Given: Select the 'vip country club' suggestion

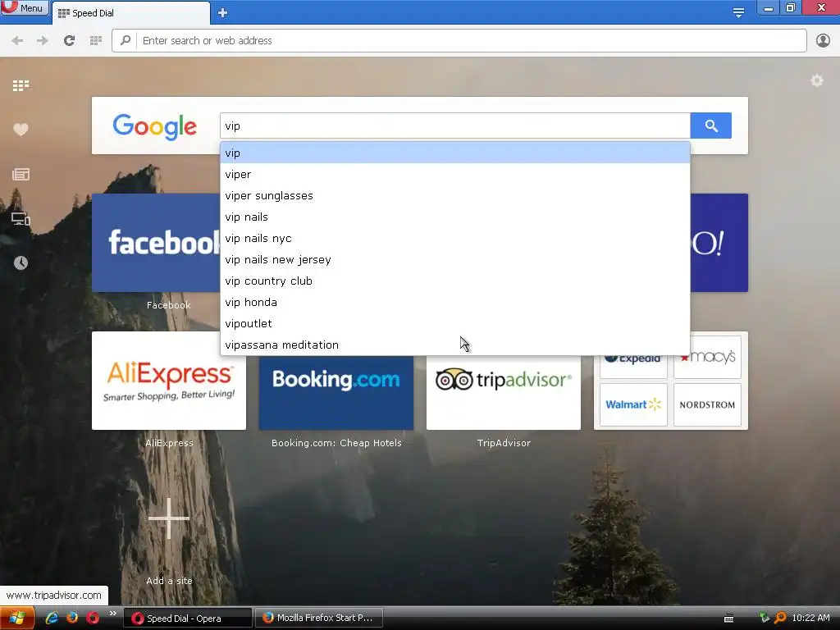Looking at the screenshot, I should (454, 281).
